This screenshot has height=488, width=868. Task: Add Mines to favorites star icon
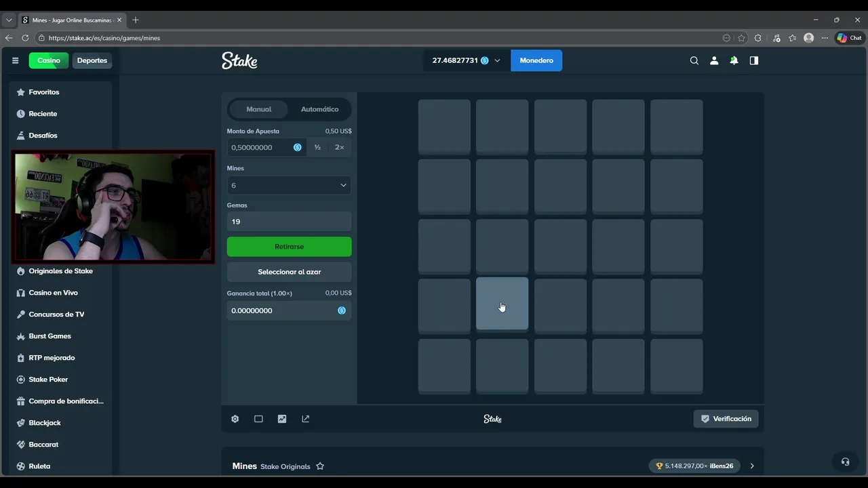click(x=320, y=466)
